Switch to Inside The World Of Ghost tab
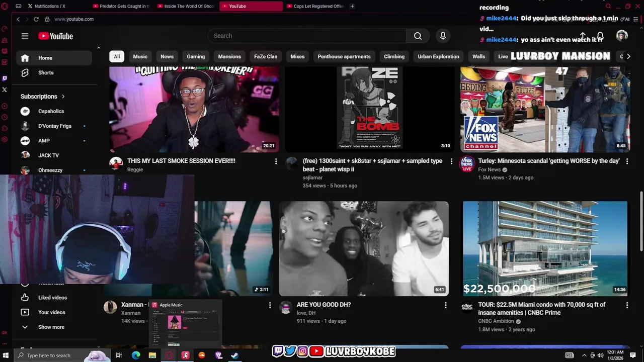The width and height of the screenshot is (644, 362). (186, 6)
